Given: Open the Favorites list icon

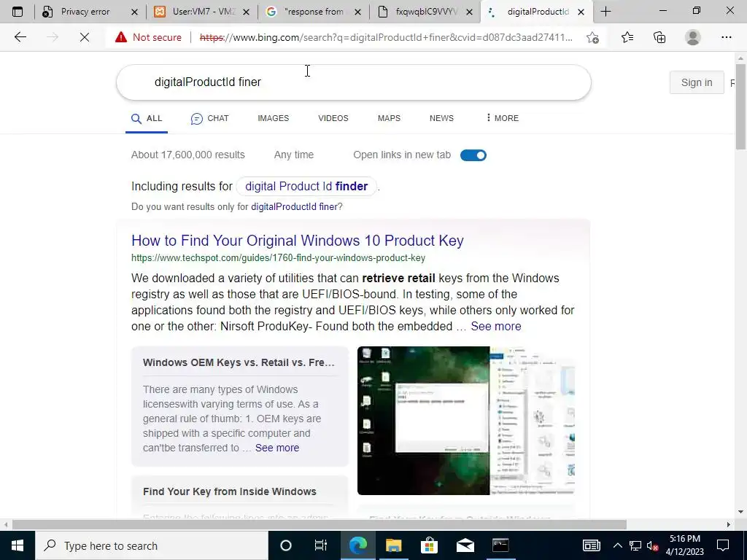Looking at the screenshot, I should (x=627, y=37).
